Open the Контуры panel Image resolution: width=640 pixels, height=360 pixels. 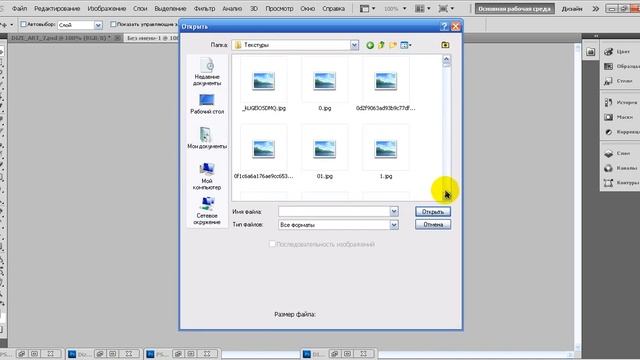(621, 183)
